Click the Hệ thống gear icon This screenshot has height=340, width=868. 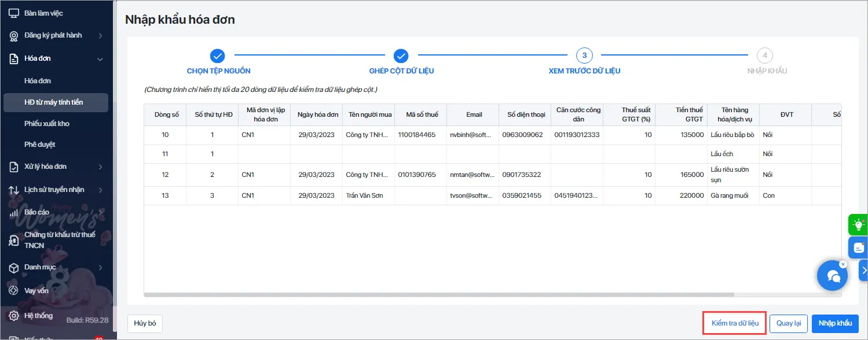14,316
